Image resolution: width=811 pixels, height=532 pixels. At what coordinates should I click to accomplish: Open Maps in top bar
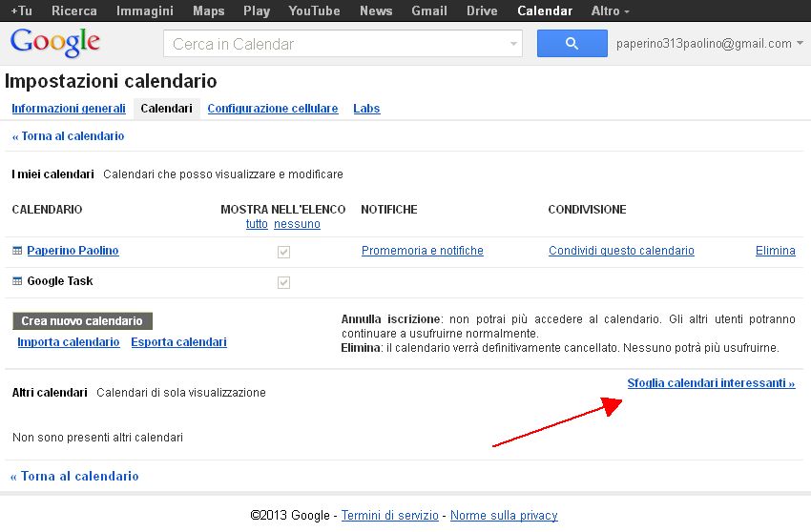click(x=208, y=10)
